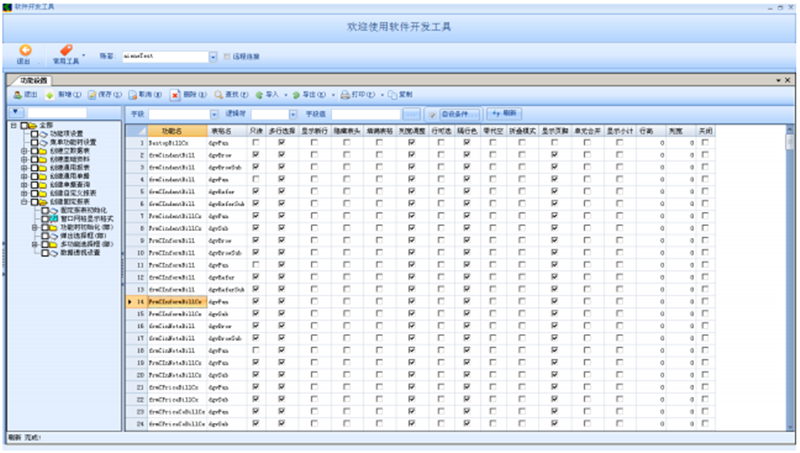Image resolution: width=800 pixels, height=453 pixels.
Task: Open the 账套 account dropdown arrow
Action: (213, 57)
